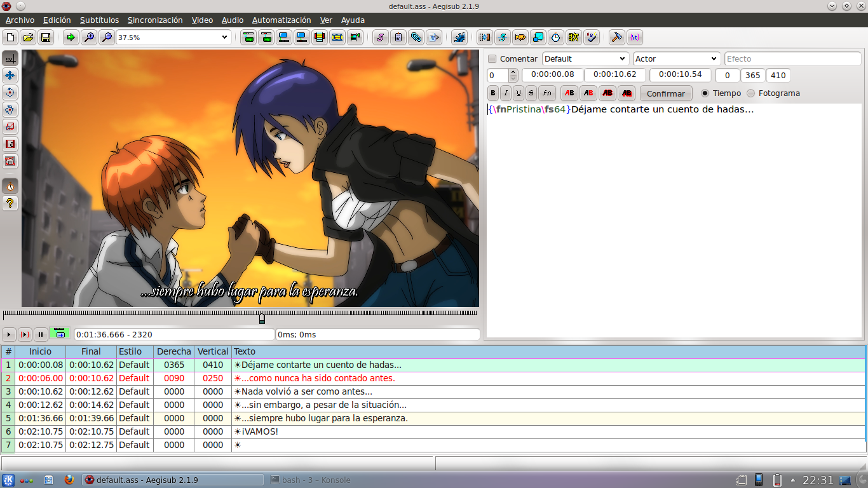This screenshot has height=488, width=868.
Task: Open the Fonts Collector
Action: tap(433, 37)
